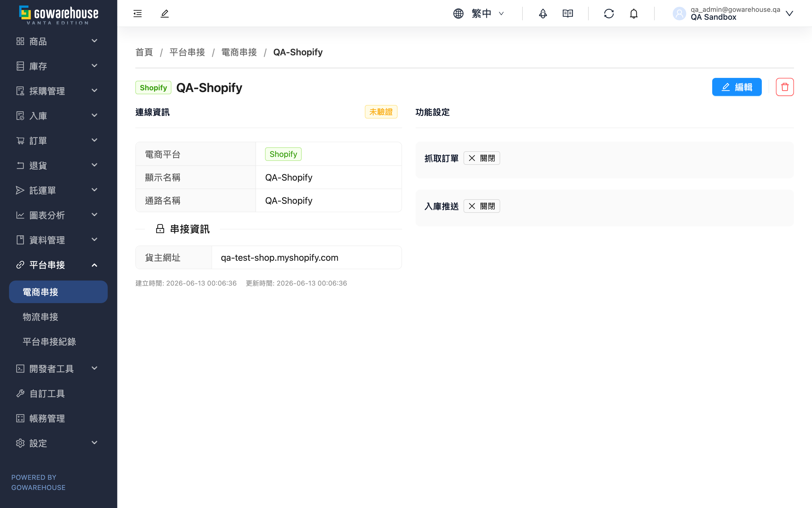Screen dimensions: 812x508
Task: Open the QA Sandbox account dropdown arrow
Action: click(789, 14)
